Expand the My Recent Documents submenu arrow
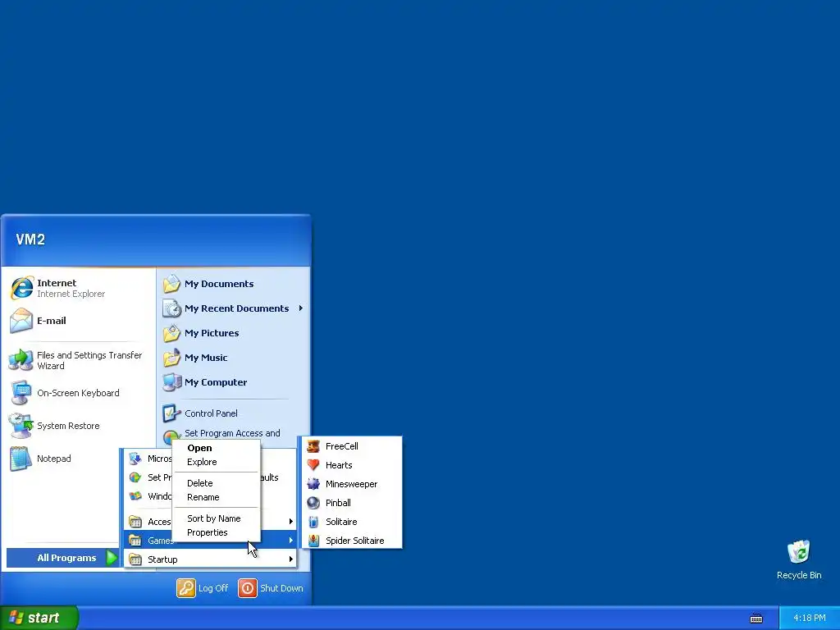Image resolution: width=840 pixels, height=630 pixels. coord(301,308)
